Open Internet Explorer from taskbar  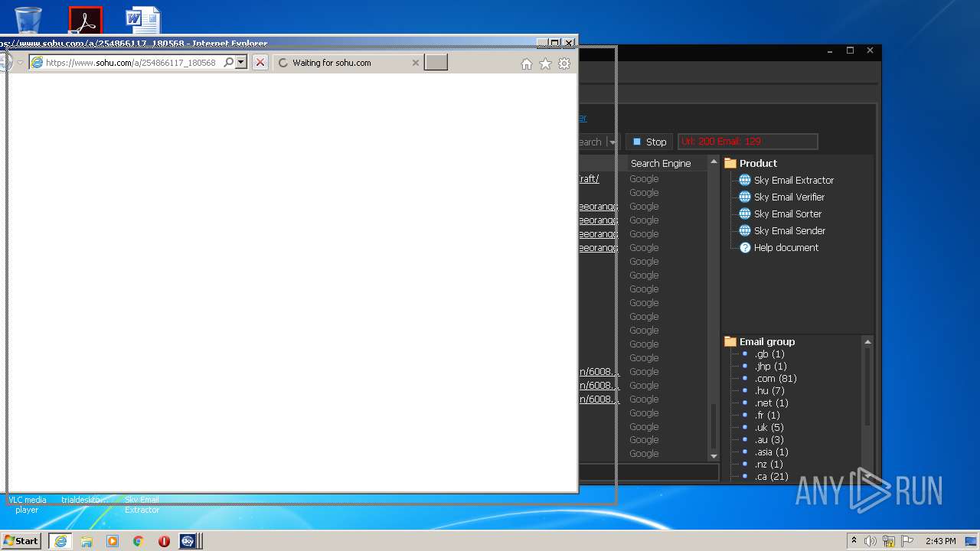pos(60,541)
